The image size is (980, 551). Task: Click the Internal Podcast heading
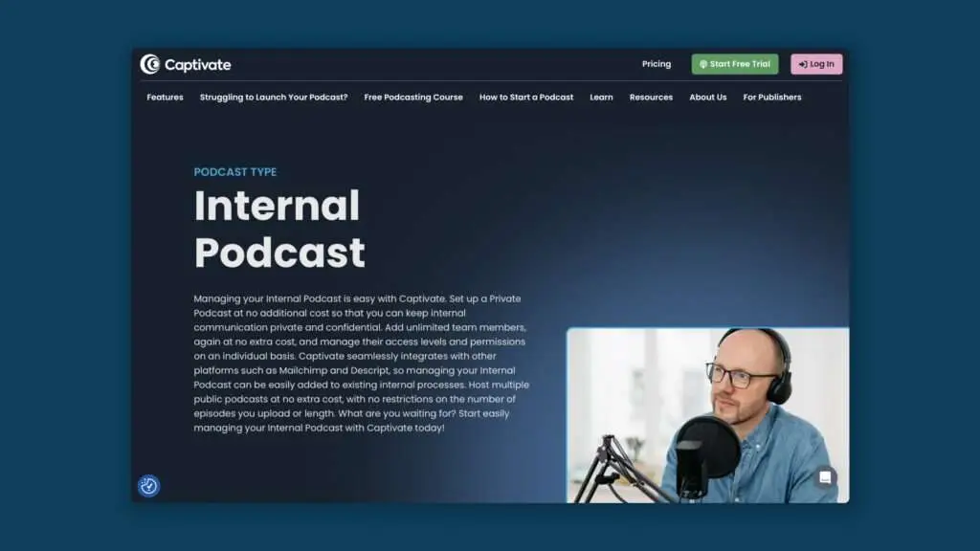pos(279,230)
